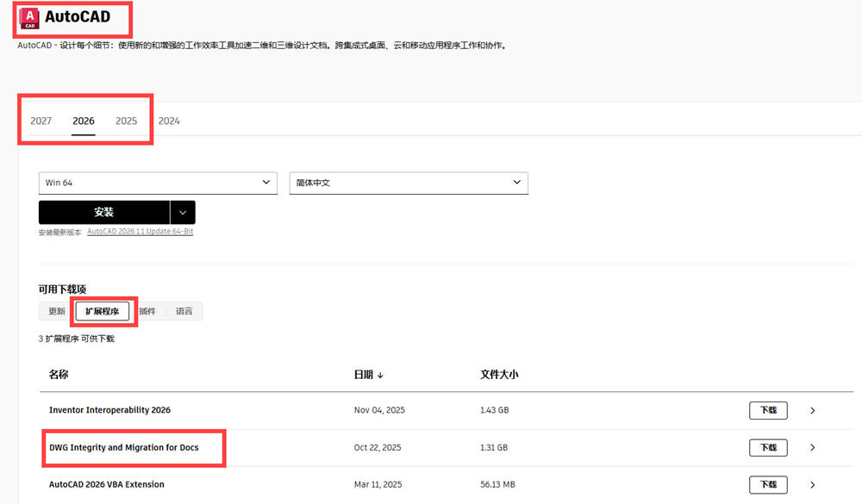Switch to the 2024 version tab

pos(169,121)
